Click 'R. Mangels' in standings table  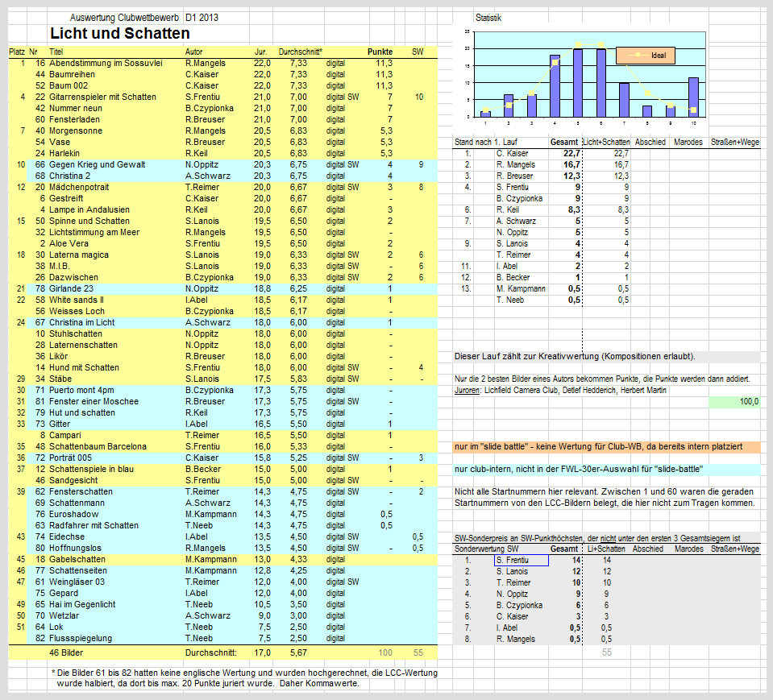[515, 164]
